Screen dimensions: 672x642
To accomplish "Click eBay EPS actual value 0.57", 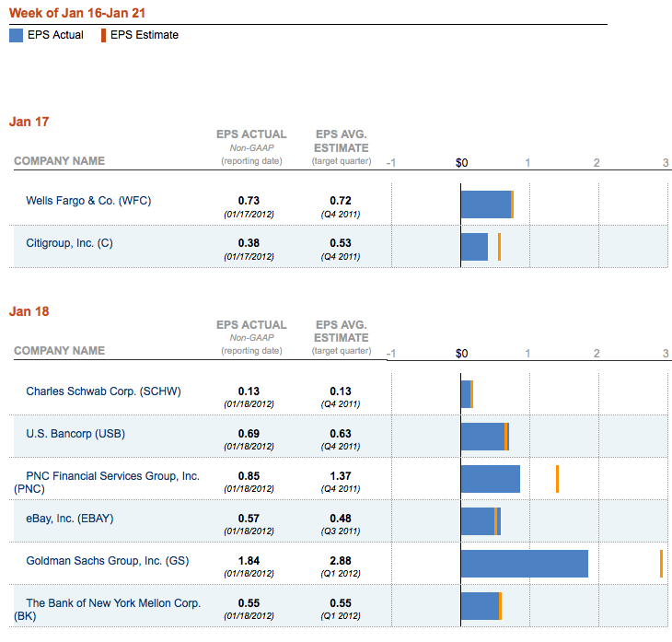I will click(x=249, y=519).
